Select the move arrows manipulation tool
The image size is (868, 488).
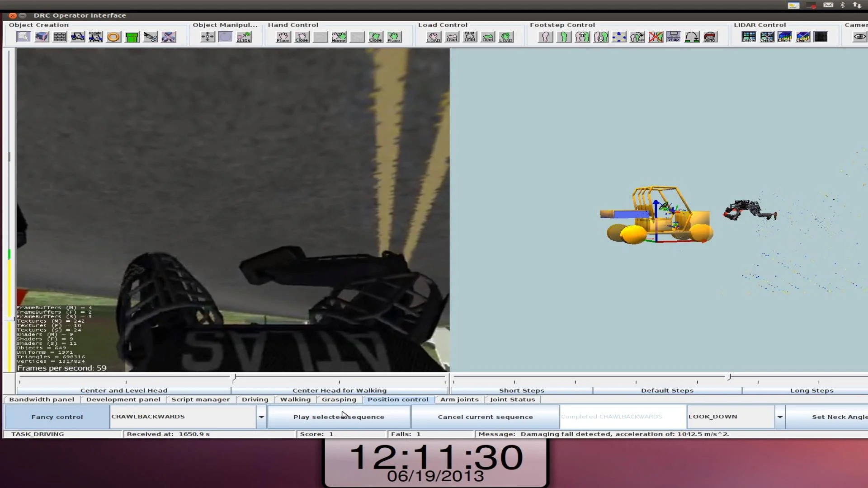(208, 37)
